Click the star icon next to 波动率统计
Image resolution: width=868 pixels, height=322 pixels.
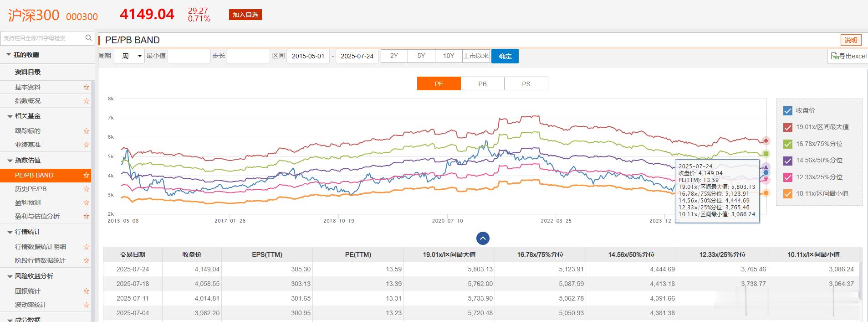(x=86, y=305)
